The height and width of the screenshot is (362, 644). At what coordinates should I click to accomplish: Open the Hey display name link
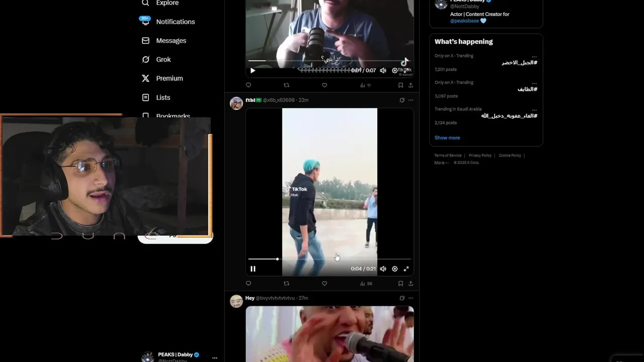pos(250,298)
